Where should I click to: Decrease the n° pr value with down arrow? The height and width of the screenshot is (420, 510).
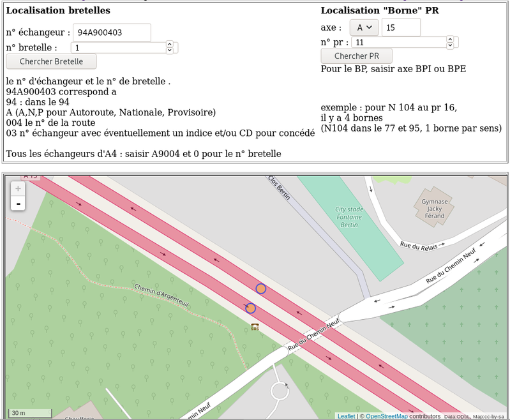click(x=450, y=45)
